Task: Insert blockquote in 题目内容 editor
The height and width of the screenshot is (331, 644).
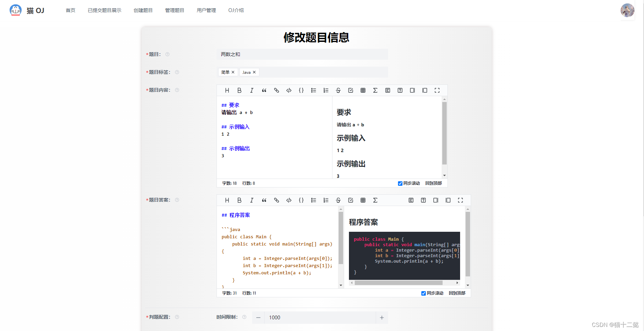Action: pyautogui.click(x=264, y=90)
